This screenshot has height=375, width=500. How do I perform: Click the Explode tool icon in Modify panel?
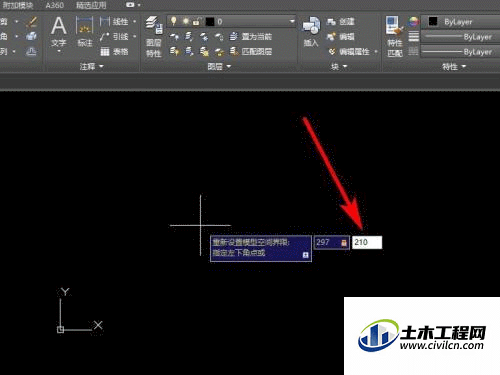[x=31, y=36]
